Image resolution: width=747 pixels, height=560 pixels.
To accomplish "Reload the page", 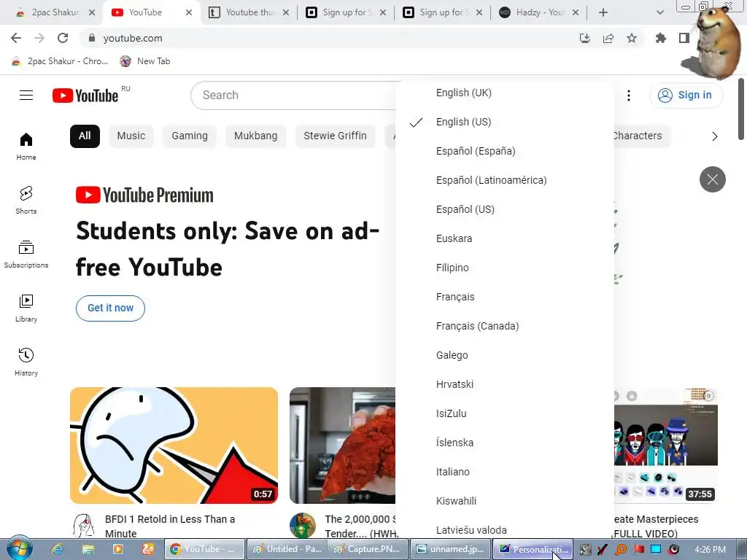I will pos(63,38).
